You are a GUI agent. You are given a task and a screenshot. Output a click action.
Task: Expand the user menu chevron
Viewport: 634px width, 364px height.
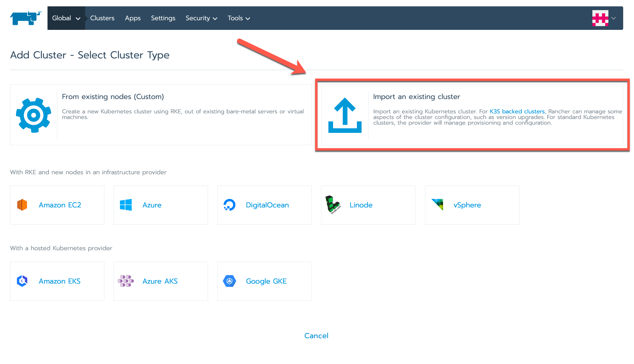pyautogui.click(x=614, y=18)
